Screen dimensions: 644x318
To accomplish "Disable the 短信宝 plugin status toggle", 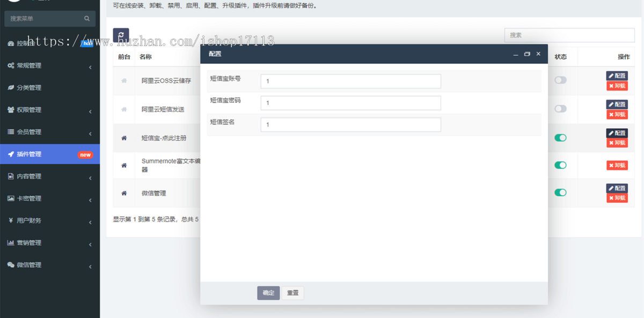I will click(x=560, y=138).
